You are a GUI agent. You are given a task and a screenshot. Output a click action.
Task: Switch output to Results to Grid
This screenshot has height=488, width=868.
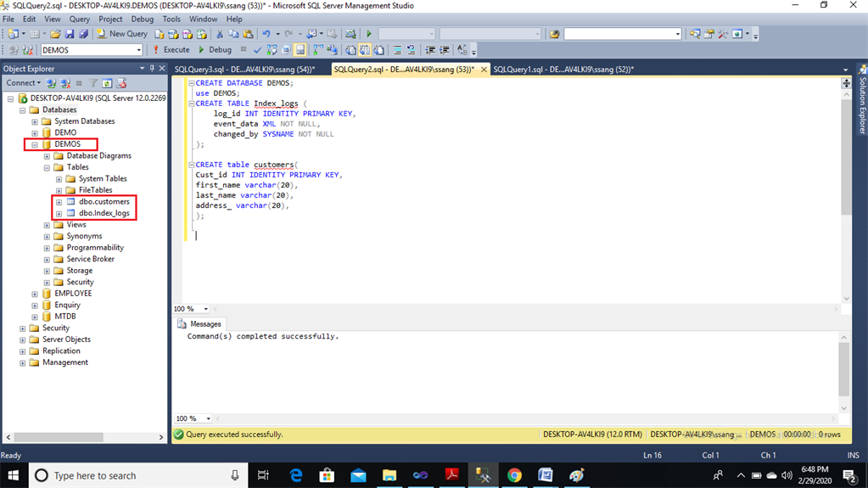(x=364, y=50)
